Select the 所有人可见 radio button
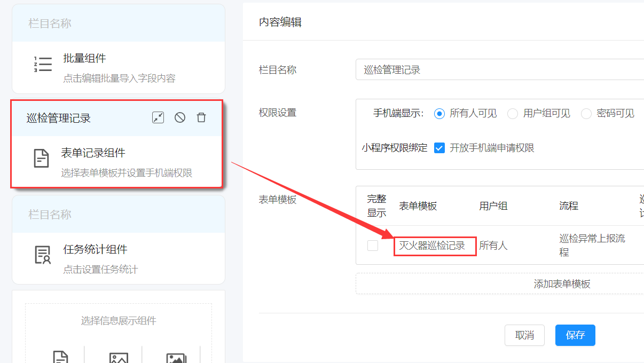This screenshot has height=363, width=644. click(x=439, y=113)
